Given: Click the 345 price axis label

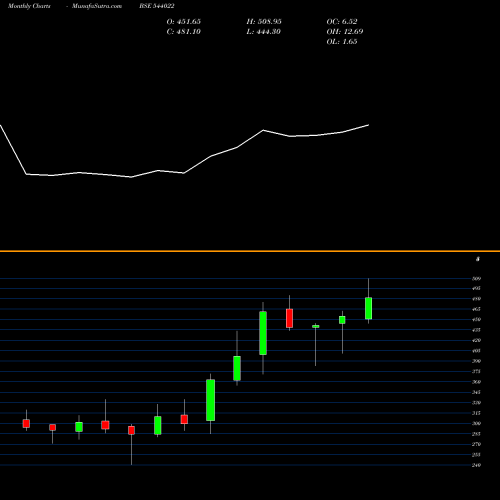Looking at the screenshot, I should (x=476, y=392).
